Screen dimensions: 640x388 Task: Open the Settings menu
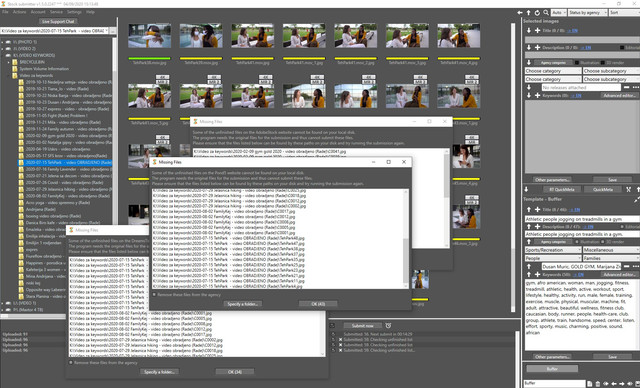(x=74, y=12)
